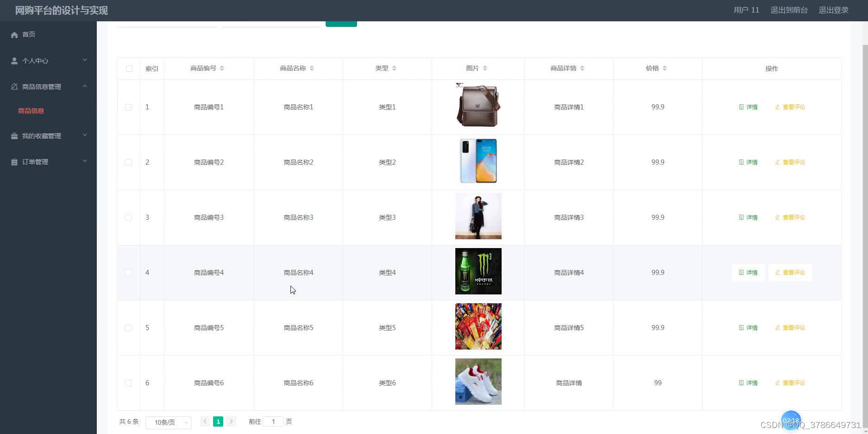Sort by 商品详情 column arrows
This screenshot has height=434, width=868.
[582, 68]
